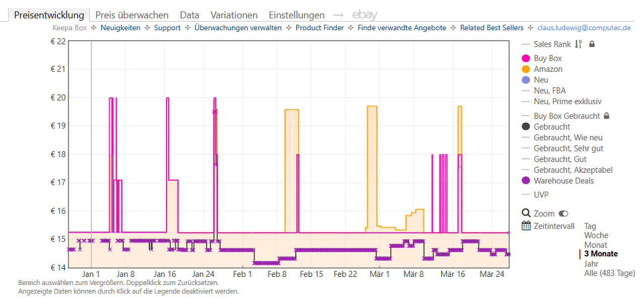Screen dimensions: 644x298
Task: Open Überwachungen verwalten link
Action: click(238, 28)
